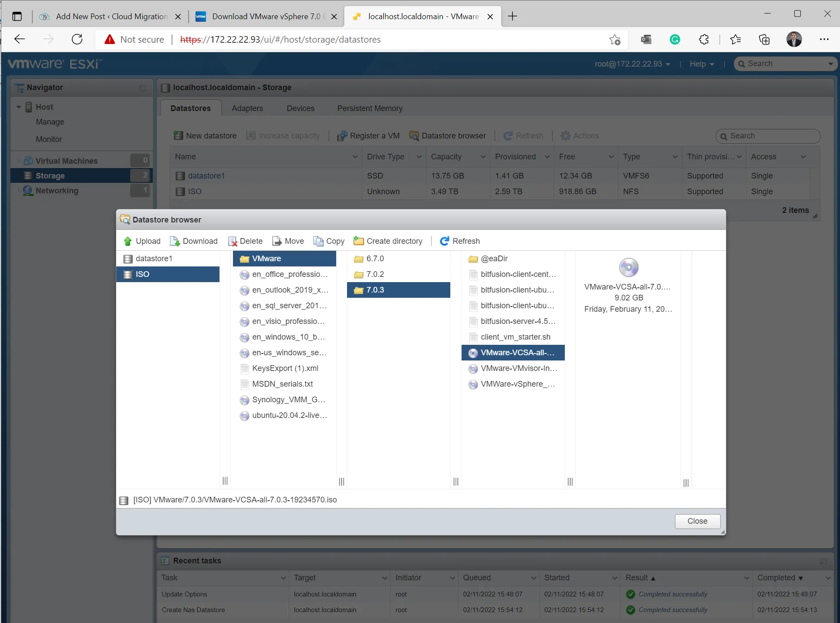Select the VMware-VMvisor-In… ISO file

point(513,368)
